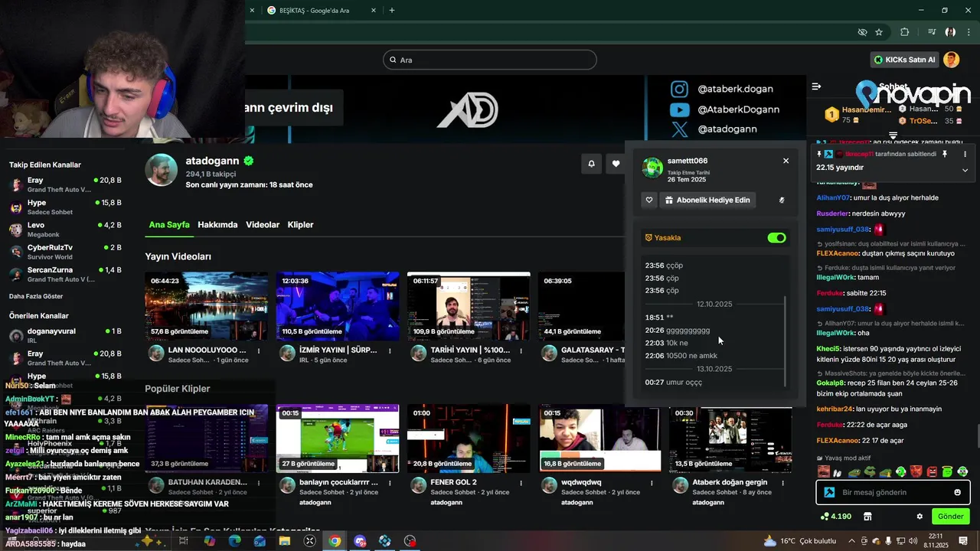
Task: Open a new browser tab
Action: coord(392,11)
